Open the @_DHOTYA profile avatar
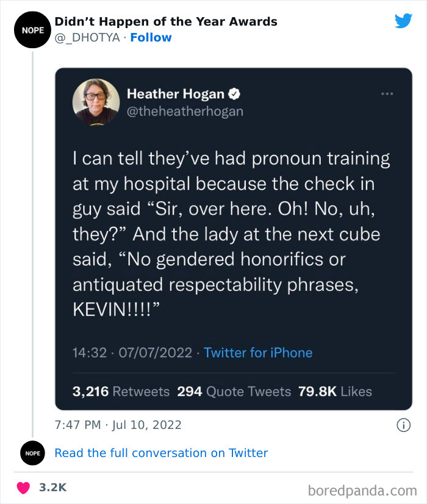 (x=32, y=29)
